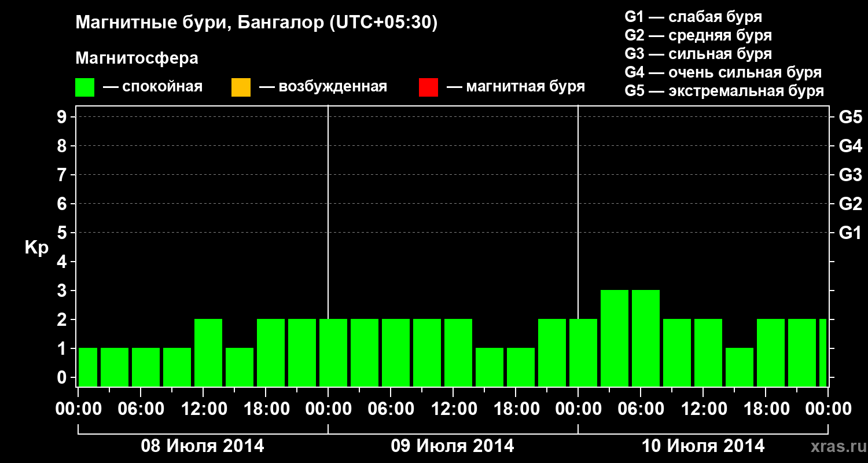The width and height of the screenshot is (868, 463).
Task: Click the y-axis value 0
Action: (63, 377)
